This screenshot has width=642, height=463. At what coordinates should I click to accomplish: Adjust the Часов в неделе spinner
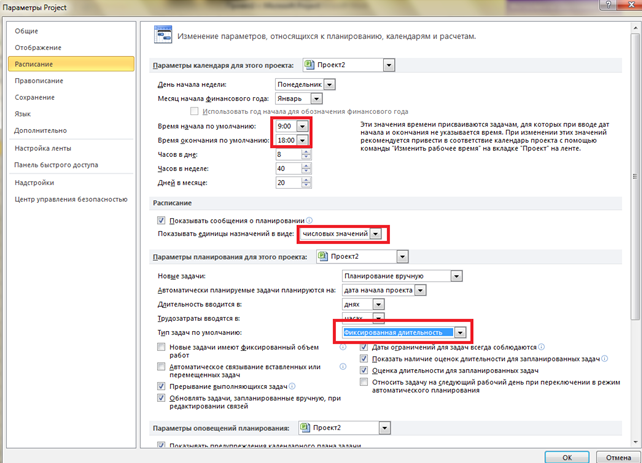[306, 169]
